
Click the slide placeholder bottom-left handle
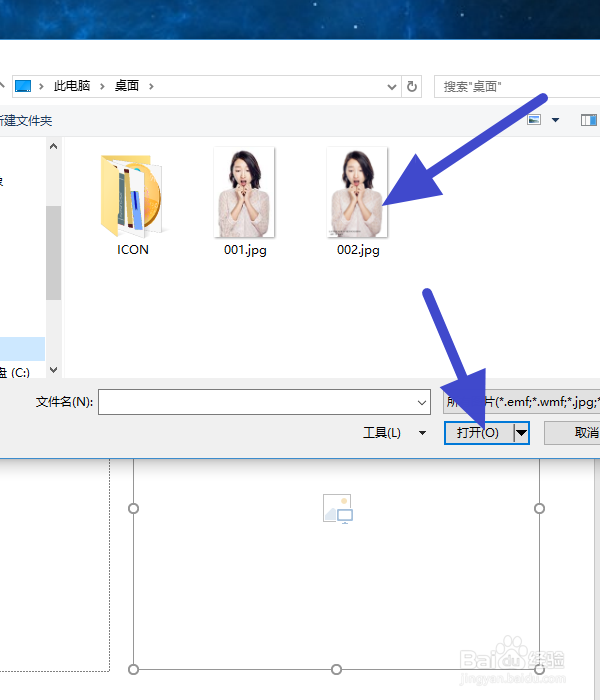[133, 670]
